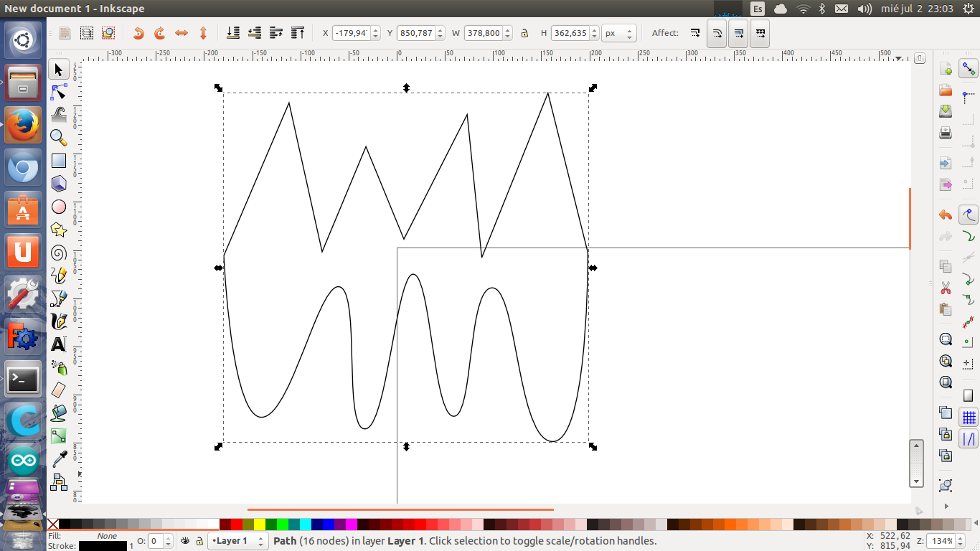
Task: Select the Node edit tool
Action: point(59,93)
